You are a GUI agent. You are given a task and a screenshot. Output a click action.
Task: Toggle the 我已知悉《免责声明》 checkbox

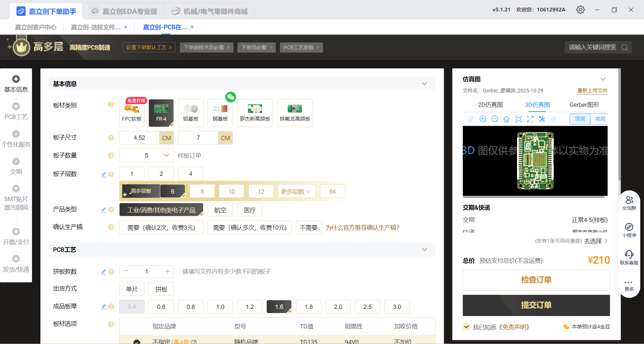point(466,326)
